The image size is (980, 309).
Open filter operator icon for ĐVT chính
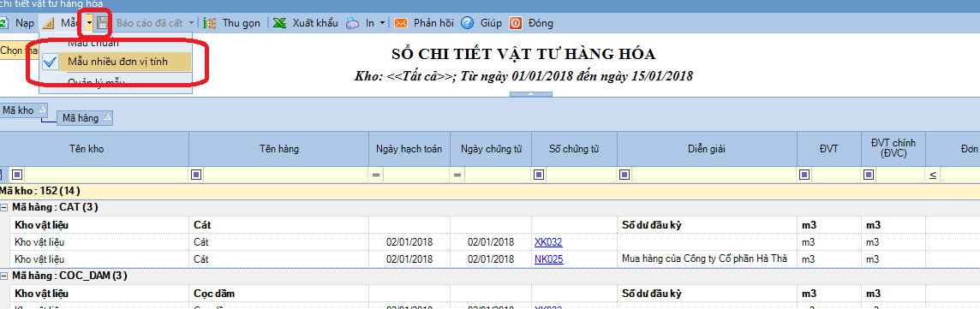click(869, 174)
